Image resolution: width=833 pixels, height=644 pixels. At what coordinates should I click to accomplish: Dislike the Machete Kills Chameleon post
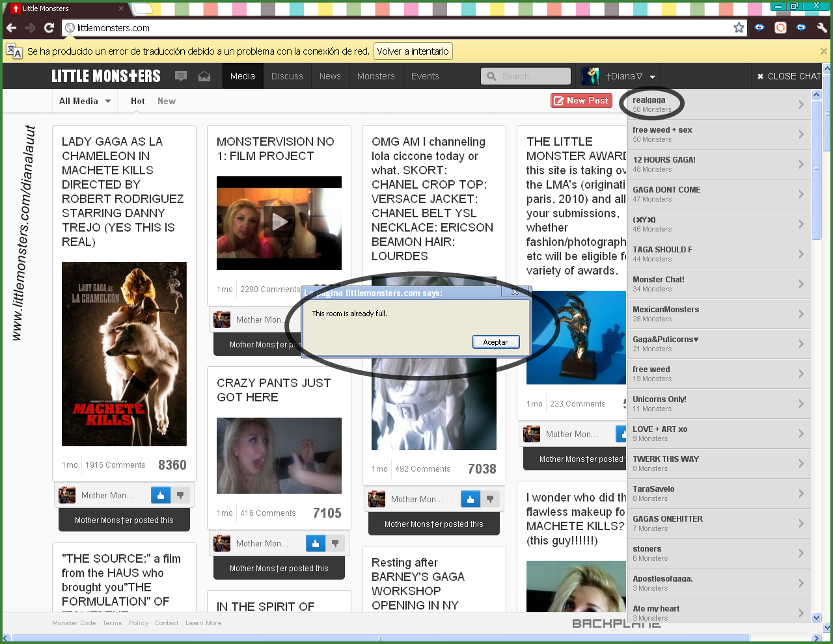[x=180, y=495]
